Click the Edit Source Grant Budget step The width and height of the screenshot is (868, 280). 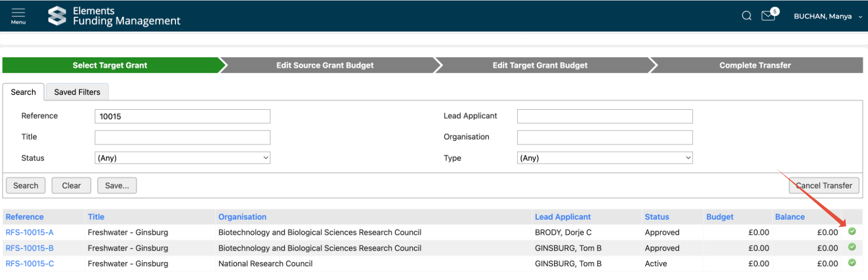pos(325,65)
